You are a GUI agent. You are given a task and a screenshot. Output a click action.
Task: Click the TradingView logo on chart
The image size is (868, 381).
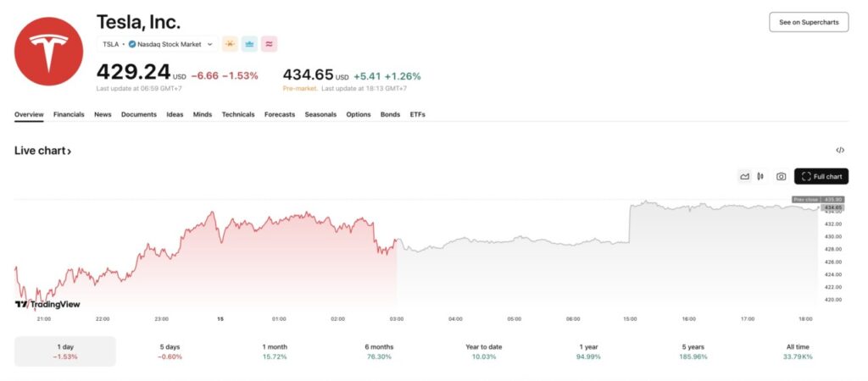click(x=47, y=304)
